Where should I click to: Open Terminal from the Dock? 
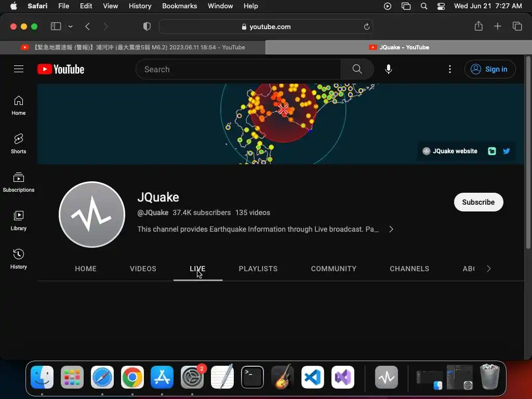click(252, 377)
